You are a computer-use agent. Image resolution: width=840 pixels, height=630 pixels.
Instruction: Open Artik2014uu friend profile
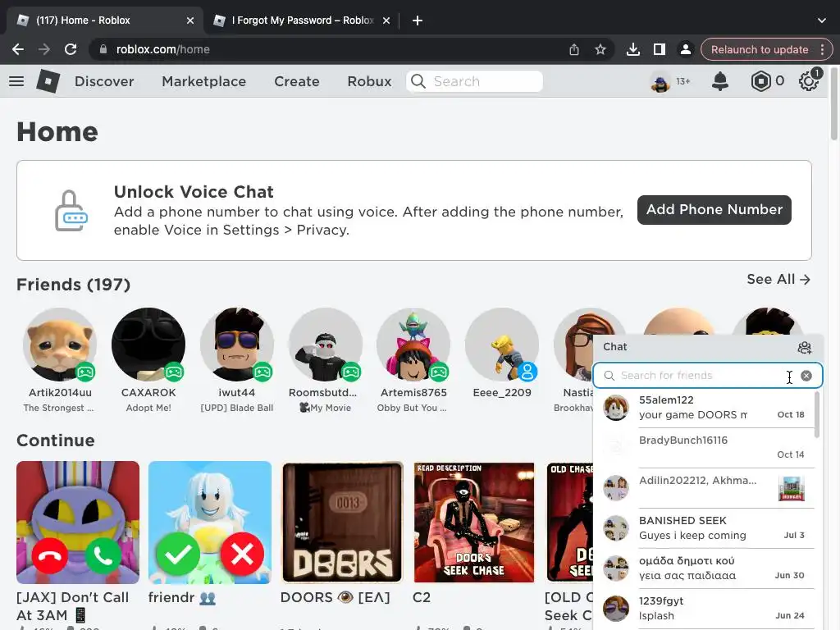[60, 345]
